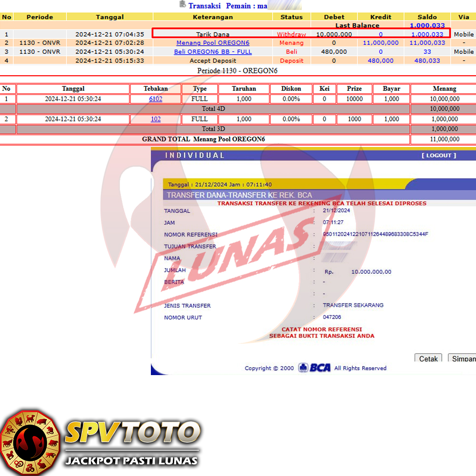Open the Menang Pool OREGON6 link
Viewport: 476px width, 476px height.
(213, 43)
